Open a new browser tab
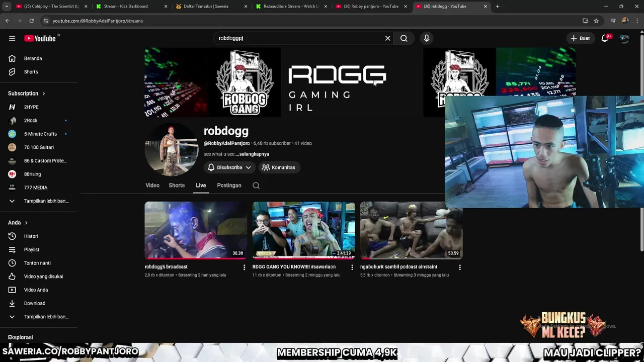644x362 pixels. (497, 7)
